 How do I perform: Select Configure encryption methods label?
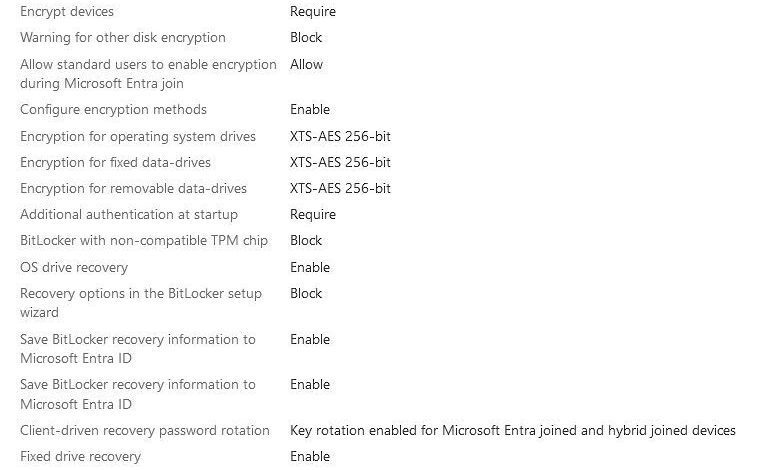[113, 110]
